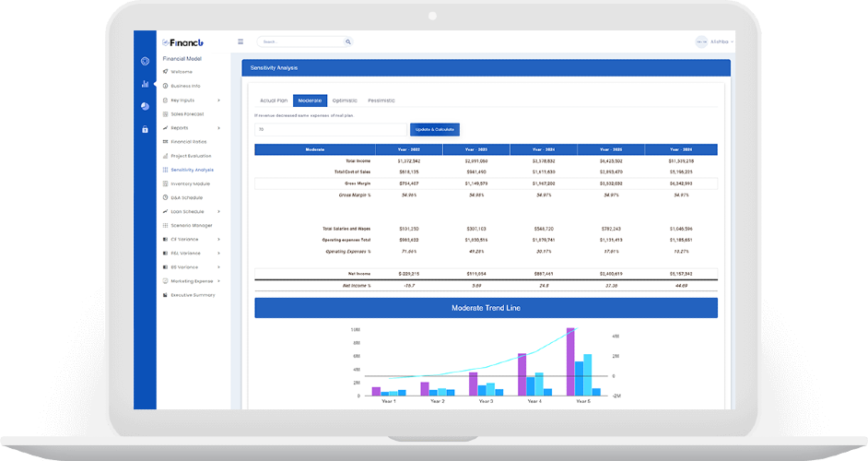The height and width of the screenshot is (461, 868).
Task: Click the P&L Variance icon
Action: 165,254
